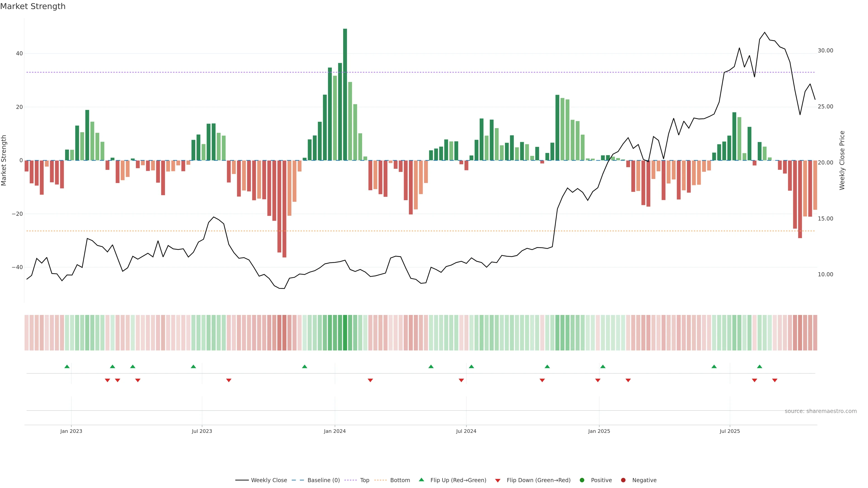Screen dimensions: 868x488
Task: Click the Jan 2024 x-axis label
Action: coord(335,431)
